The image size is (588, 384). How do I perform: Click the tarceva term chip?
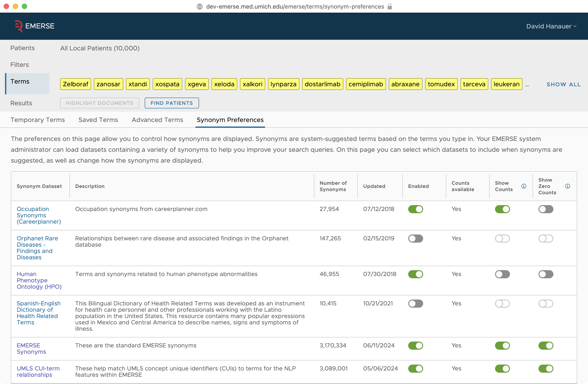click(474, 84)
